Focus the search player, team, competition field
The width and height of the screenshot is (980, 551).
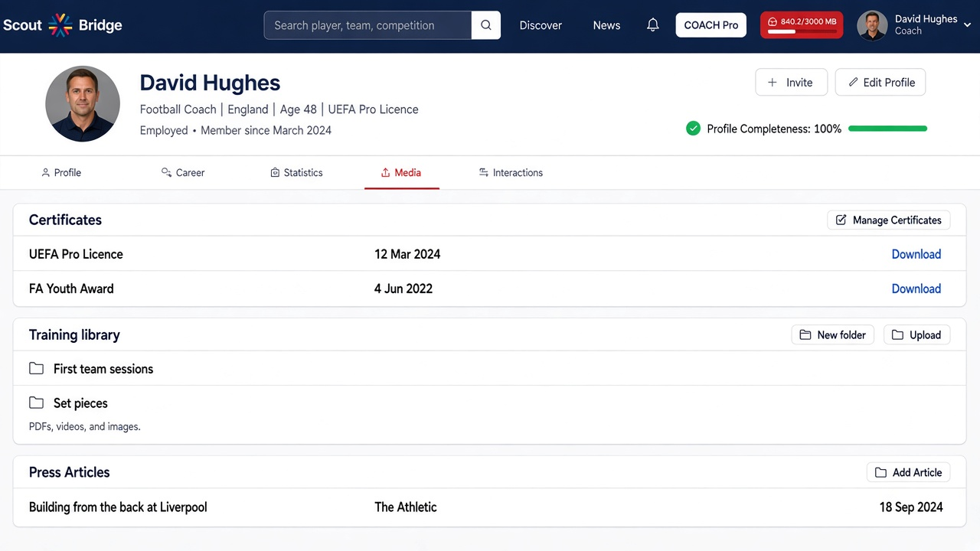point(367,25)
